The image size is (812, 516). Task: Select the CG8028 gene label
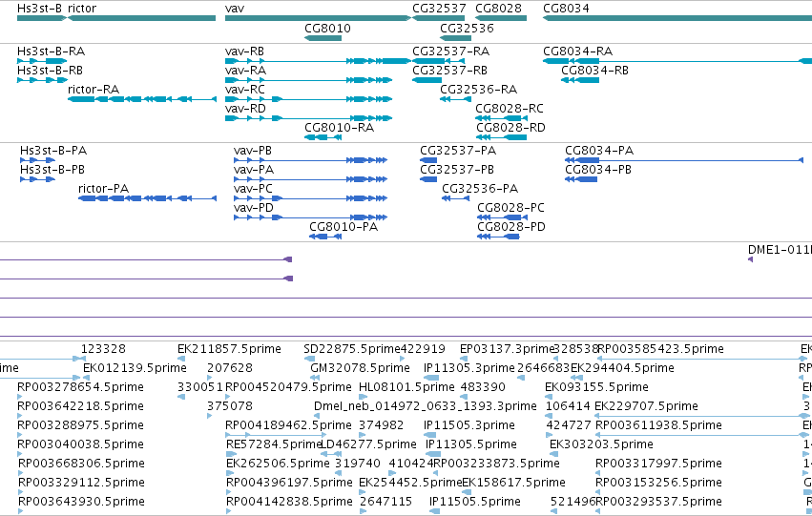[498, 9]
